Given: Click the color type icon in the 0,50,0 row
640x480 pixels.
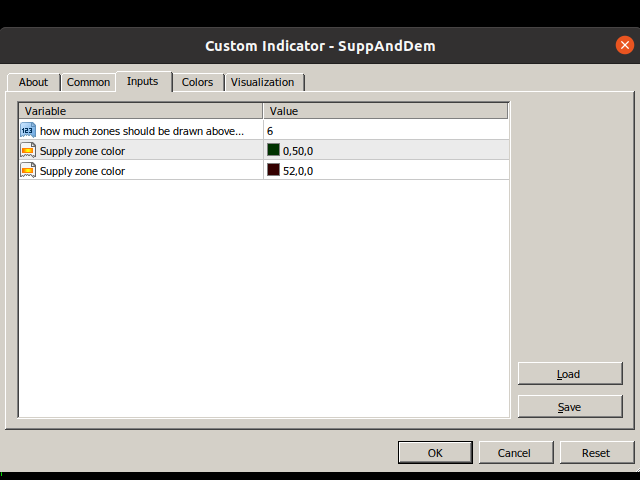Looking at the screenshot, I should coord(28,151).
